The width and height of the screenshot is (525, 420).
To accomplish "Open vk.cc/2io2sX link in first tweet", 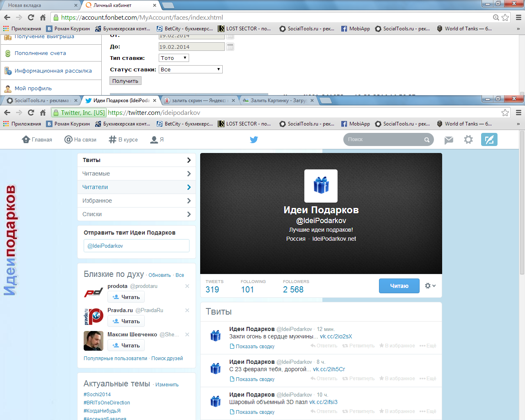I will point(336,336).
